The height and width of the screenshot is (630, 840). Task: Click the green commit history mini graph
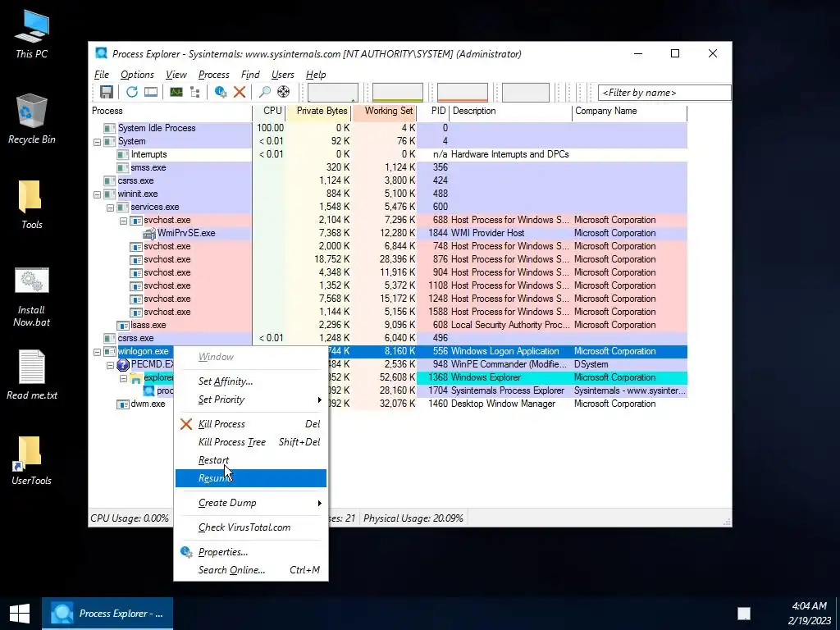pos(398,92)
